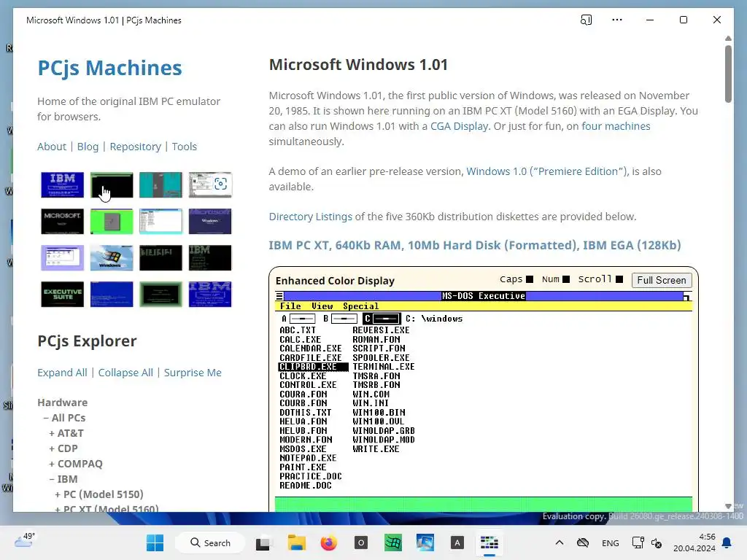Click the Blog navigation link
The image size is (747, 560).
(88, 147)
